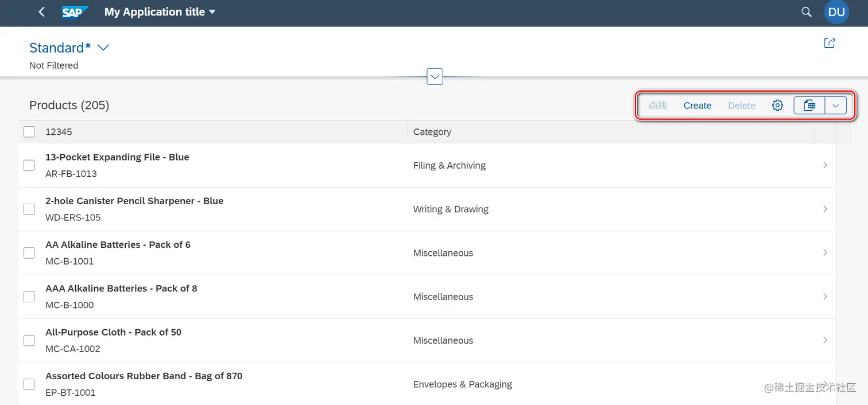Screen dimensions: 868x405
Task: Click Miscellaneous in the All-Purpose Cloth row
Action: pyautogui.click(x=443, y=340)
